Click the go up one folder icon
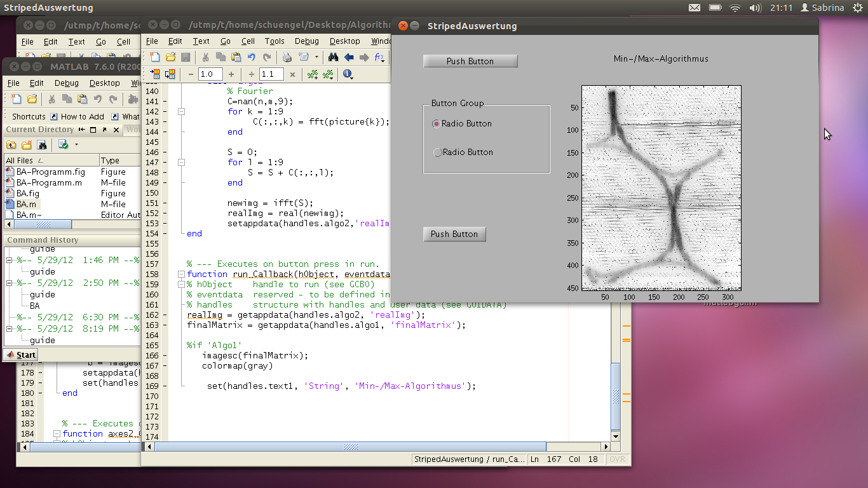Image resolution: width=868 pixels, height=488 pixels. [x=11, y=145]
